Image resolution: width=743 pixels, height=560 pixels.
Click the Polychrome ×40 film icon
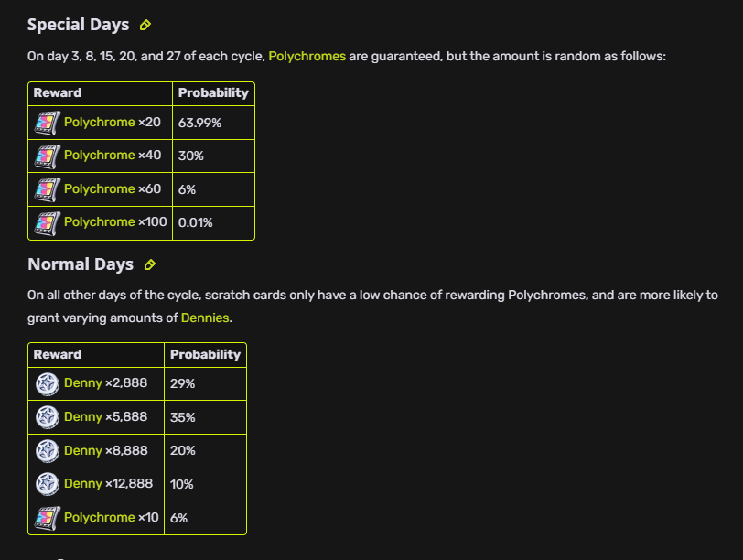click(48, 156)
